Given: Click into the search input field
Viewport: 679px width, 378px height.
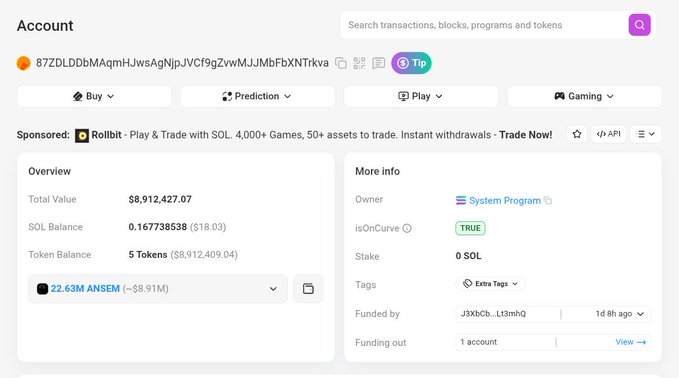Looking at the screenshot, I should click(x=484, y=25).
